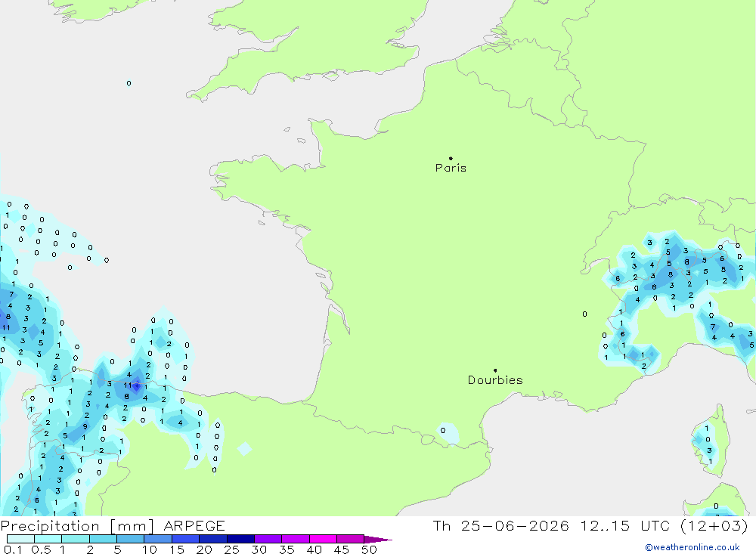Viewport: 756px width, 554px height.
Task: Click the Precipitation [mm] ARPEGE title
Action: point(113,525)
